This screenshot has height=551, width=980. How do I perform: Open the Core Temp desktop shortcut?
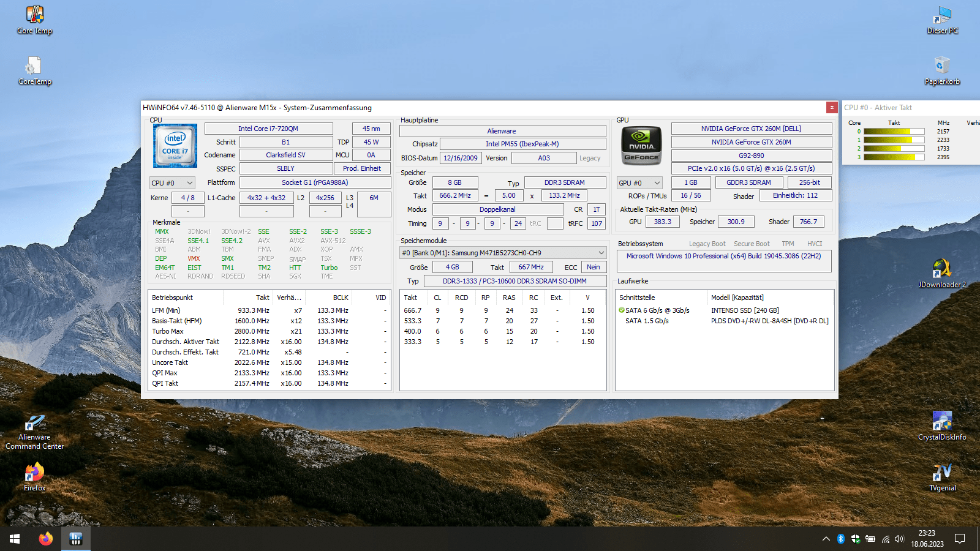35,20
